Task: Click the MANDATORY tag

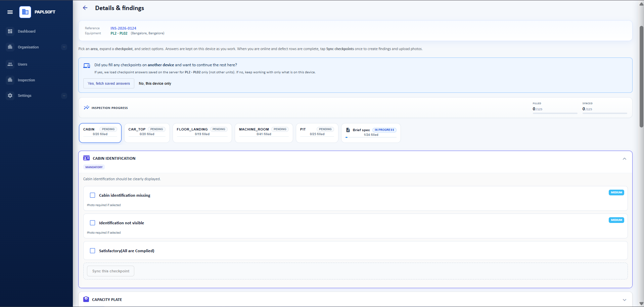Action: (x=94, y=167)
